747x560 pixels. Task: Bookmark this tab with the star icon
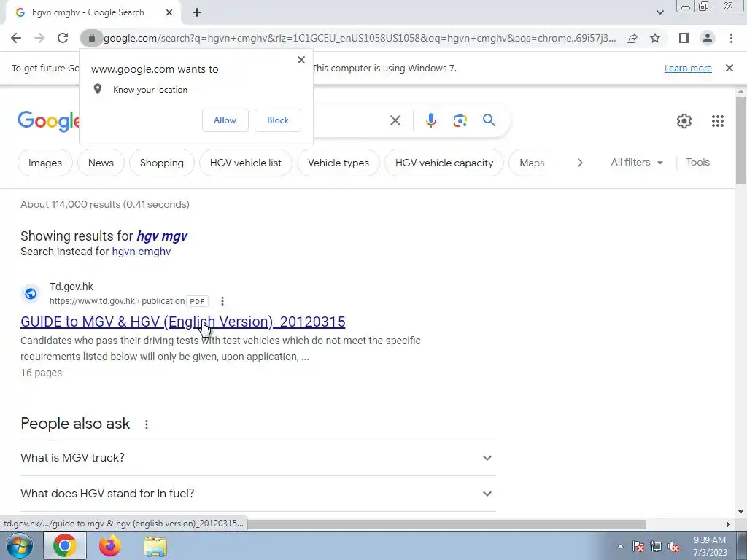click(655, 38)
